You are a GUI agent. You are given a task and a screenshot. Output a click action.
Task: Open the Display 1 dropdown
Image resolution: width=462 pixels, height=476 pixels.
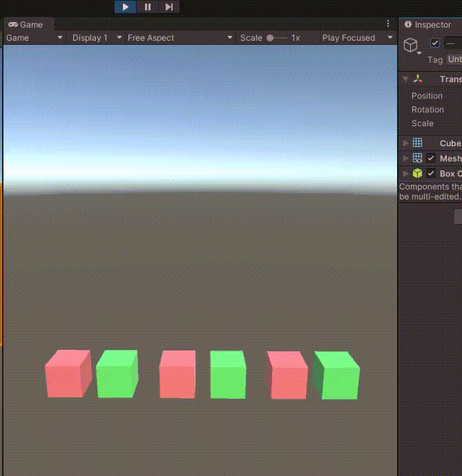point(97,38)
